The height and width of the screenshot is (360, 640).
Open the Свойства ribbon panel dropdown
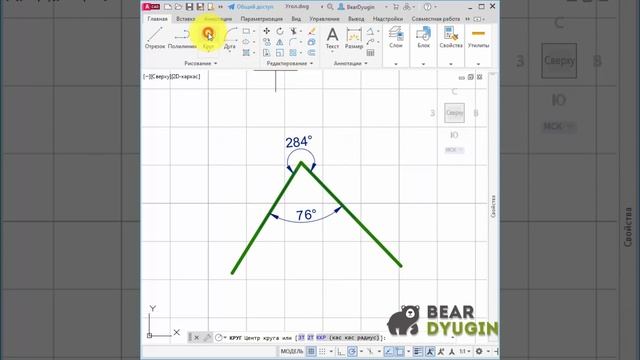[x=451, y=64]
